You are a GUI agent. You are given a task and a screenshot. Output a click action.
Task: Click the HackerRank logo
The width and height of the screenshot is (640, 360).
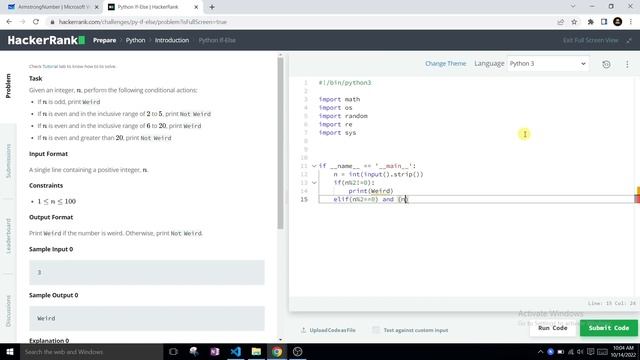[x=46, y=40]
